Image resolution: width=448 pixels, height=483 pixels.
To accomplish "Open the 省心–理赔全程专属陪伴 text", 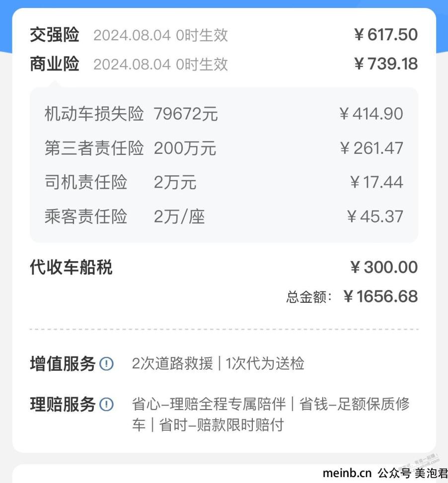I will (x=209, y=404).
